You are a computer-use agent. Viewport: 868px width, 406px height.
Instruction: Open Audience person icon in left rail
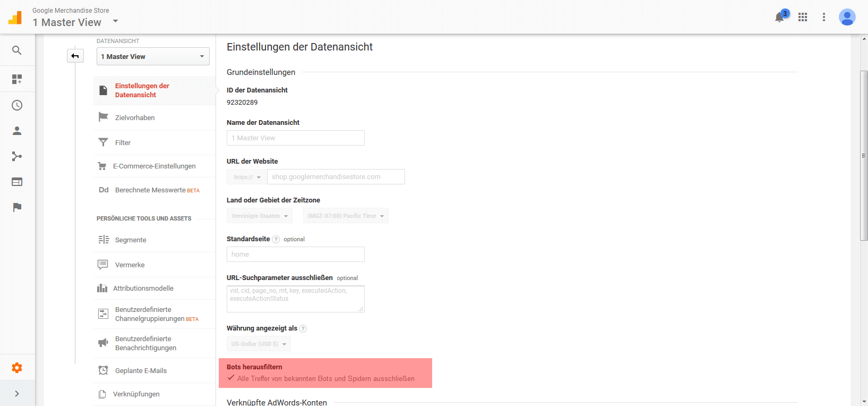tap(17, 131)
